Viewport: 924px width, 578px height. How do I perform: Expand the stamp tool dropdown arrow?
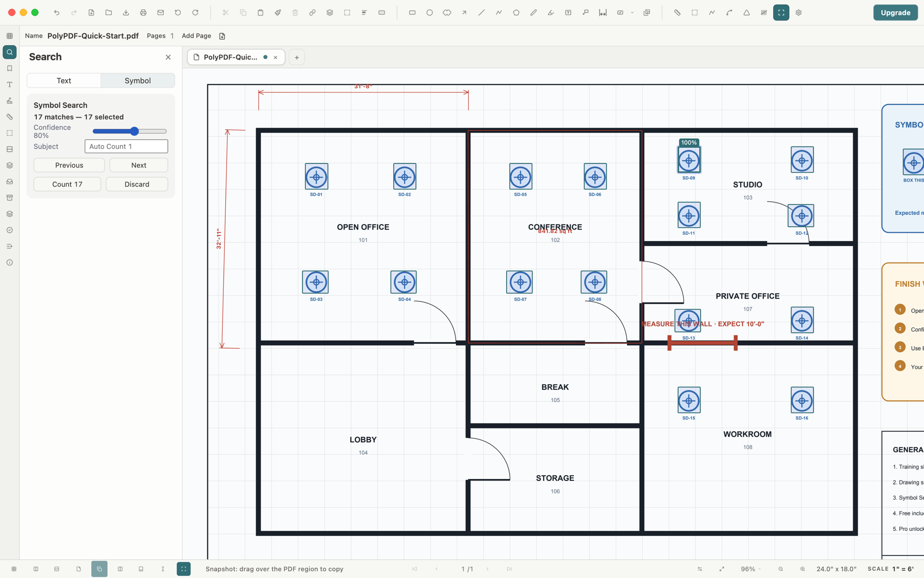coord(632,13)
